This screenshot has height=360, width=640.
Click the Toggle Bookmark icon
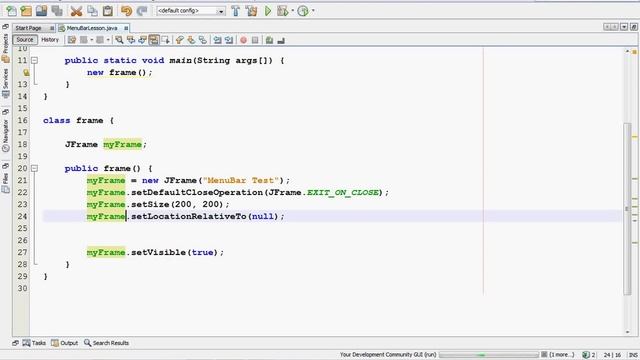[x=203, y=40]
